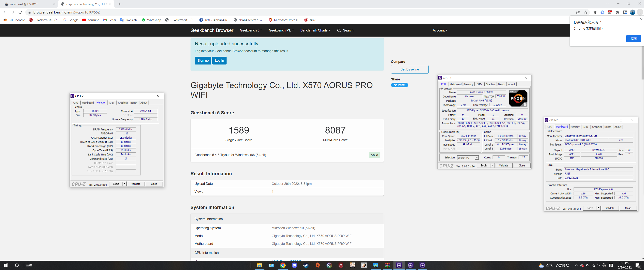The height and width of the screenshot is (270, 644).
Task: Launch Steam from the taskbar
Action: [306, 265]
